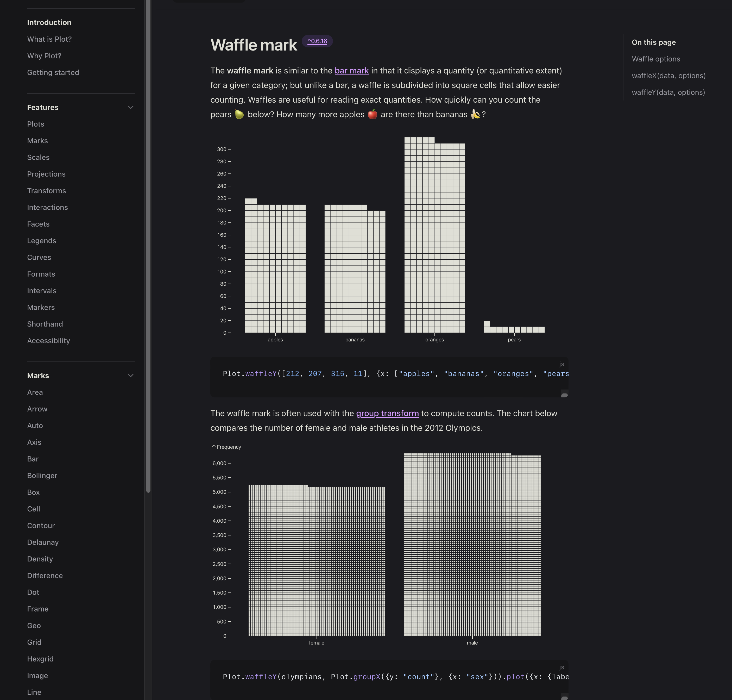Open the Box mark page
This screenshot has height=700, width=732.
33,492
